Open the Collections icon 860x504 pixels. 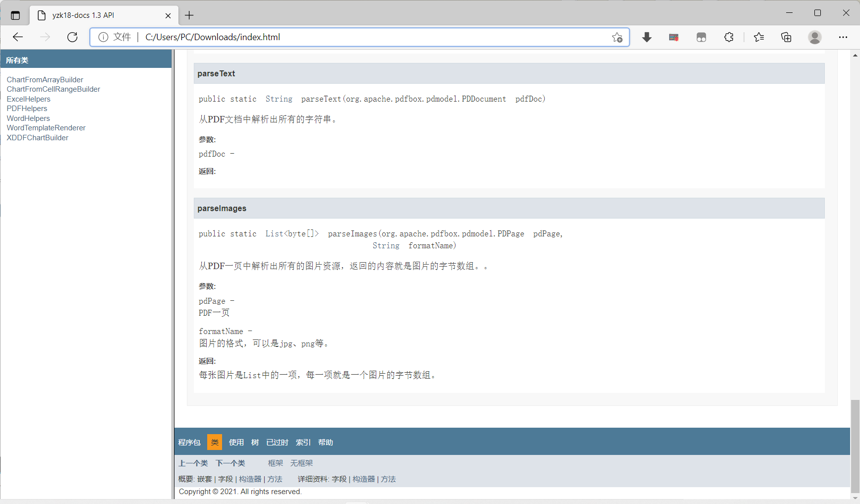[x=786, y=37]
